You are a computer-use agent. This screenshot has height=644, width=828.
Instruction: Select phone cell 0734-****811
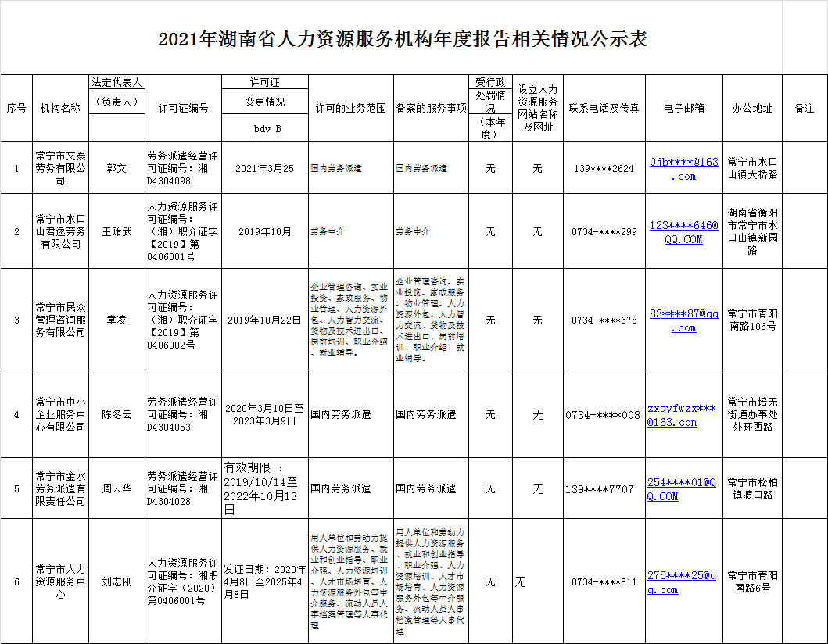pyautogui.click(x=604, y=581)
